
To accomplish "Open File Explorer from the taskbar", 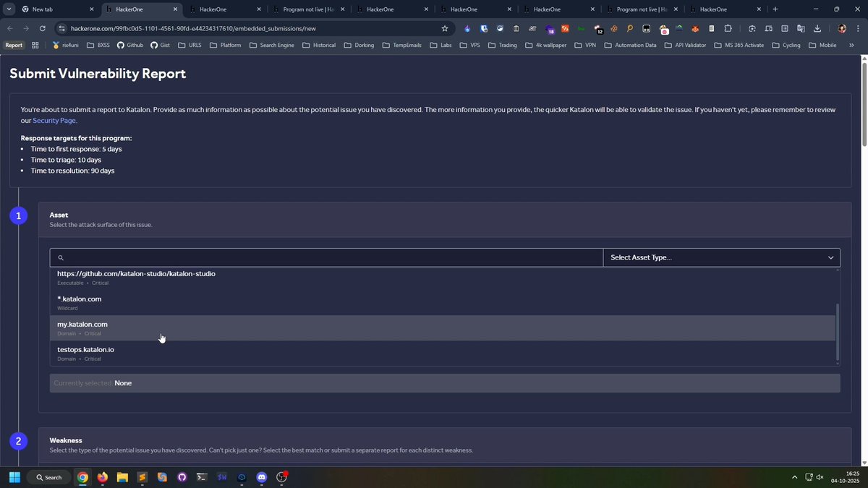I will 122,477.
